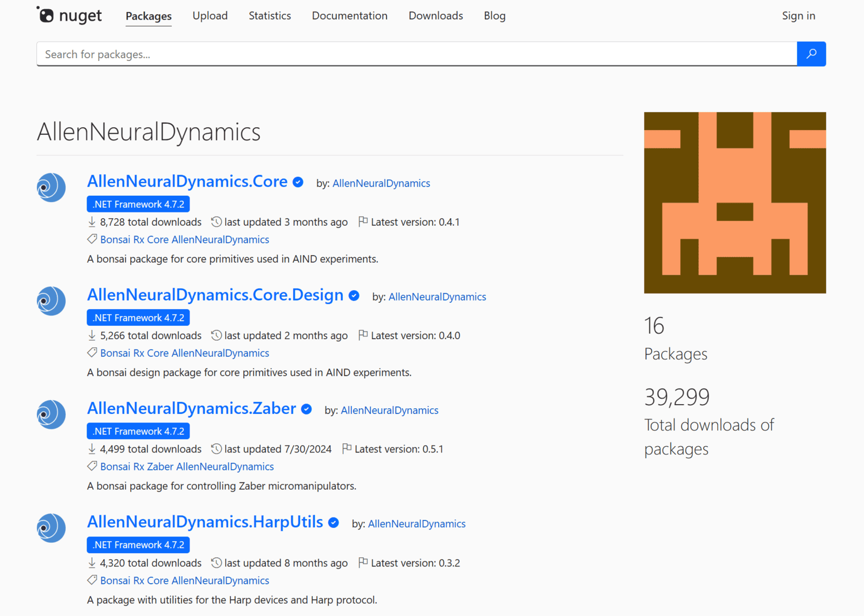The height and width of the screenshot is (616, 864).
Task: Click .NET Framework 4.7.2 badge under Core.Design
Action: click(x=138, y=317)
